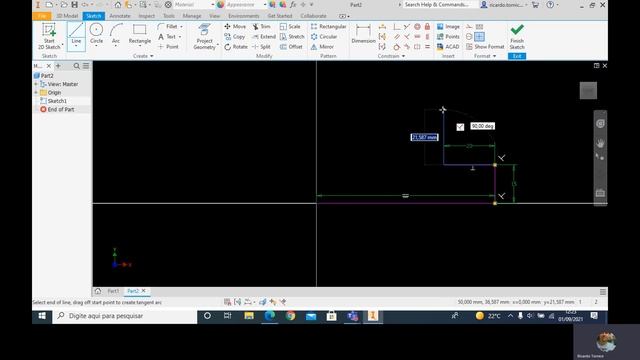Select the Arc tool
This screenshot has height=360, width=640.
(x=116, y=33)
